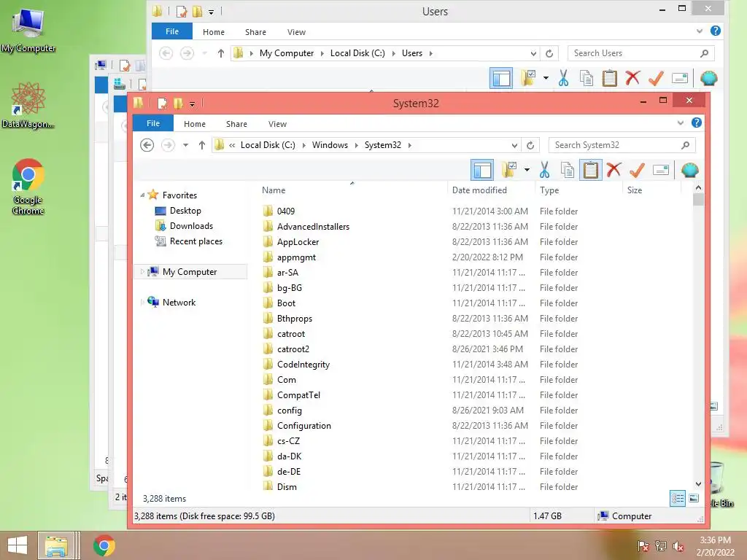The image size is (747, 560).
Task: Click Up arrow in Users window
Action: 220,53
